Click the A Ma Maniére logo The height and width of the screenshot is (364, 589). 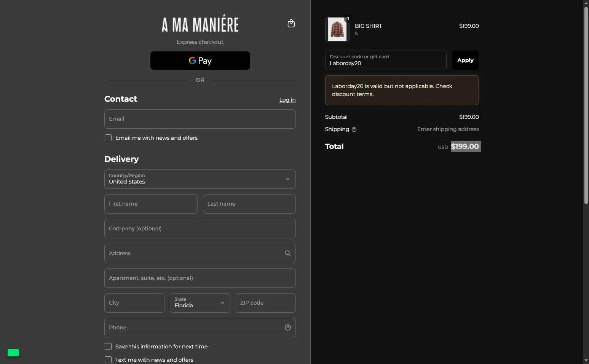[x=200, y=24]
